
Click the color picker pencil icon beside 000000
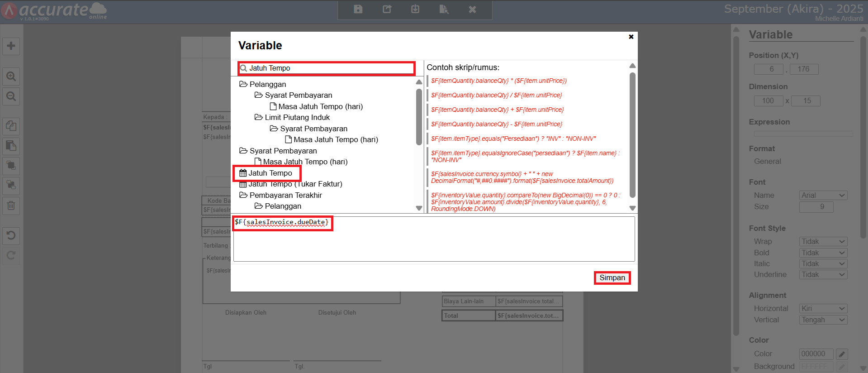[842, 354]
